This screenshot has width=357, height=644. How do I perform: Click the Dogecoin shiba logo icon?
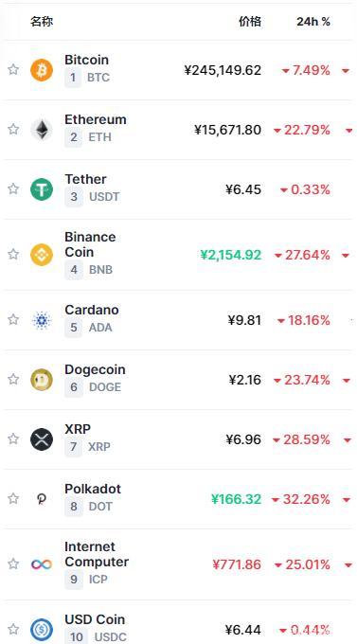tap(42, 380)
